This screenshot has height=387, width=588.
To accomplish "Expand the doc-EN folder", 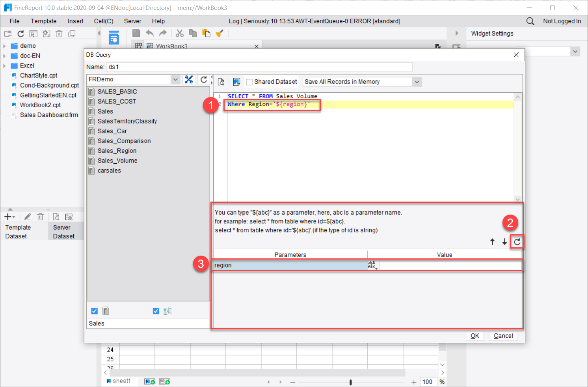I will point(4,56).
